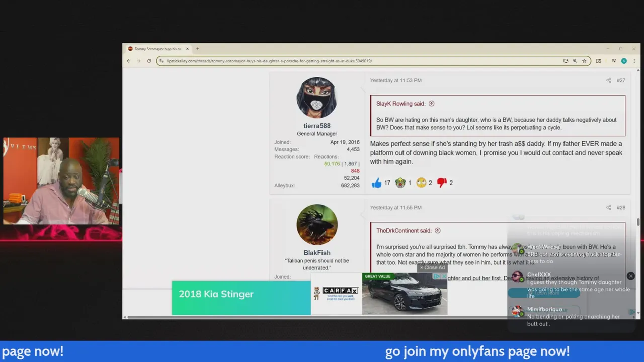Screen dimensions: 644x362
Task: Open the Yesterday at 11:55 PM timestamp
Action: [x=396, y=207]
